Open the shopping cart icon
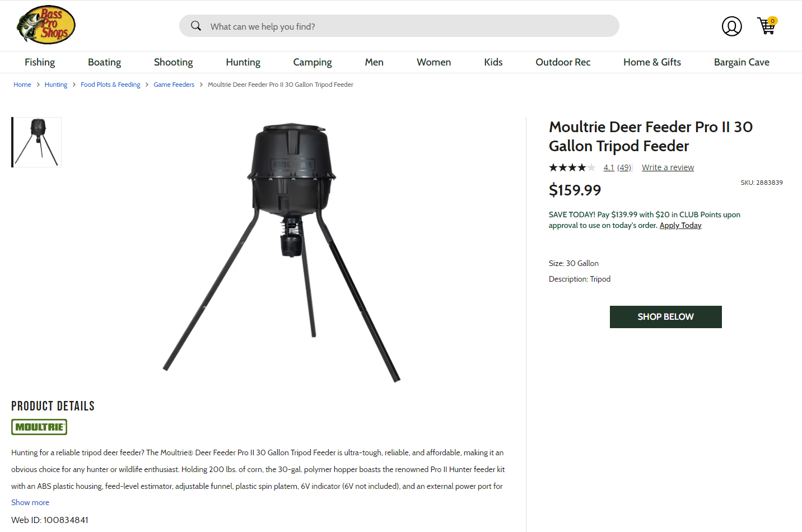Screen dimensions: 802x532 pos(766,26)
